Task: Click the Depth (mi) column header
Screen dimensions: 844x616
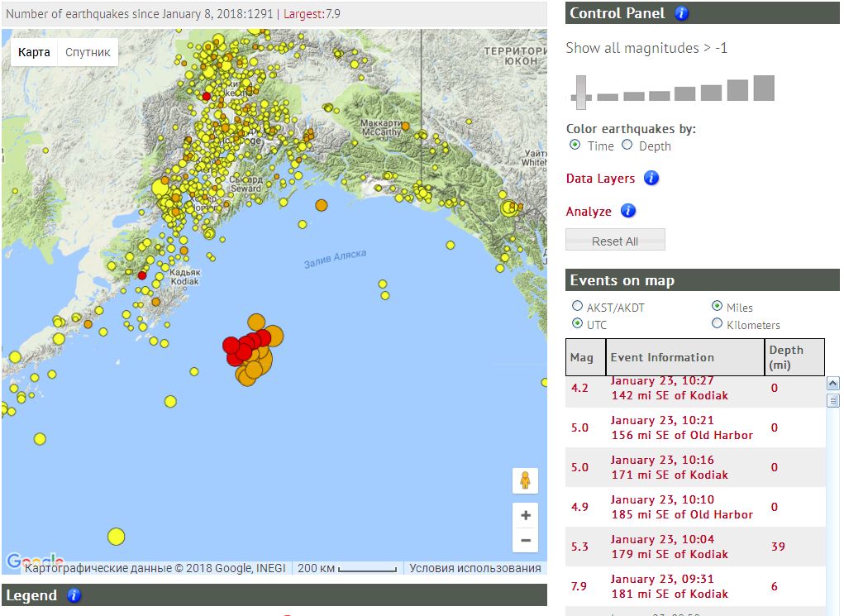Action: tap(794, 357)
